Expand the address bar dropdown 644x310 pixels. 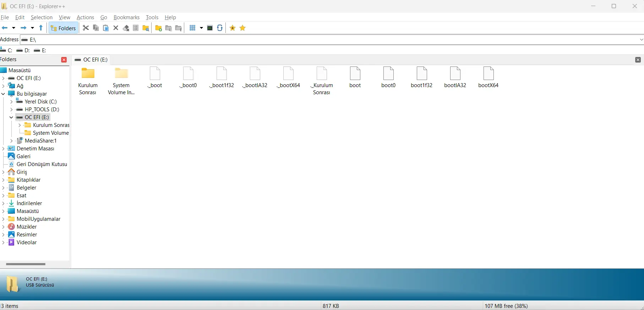point(642,40)
